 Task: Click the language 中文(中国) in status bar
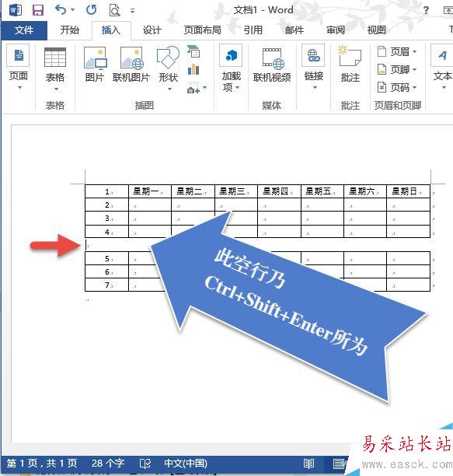pyautogui.click(x=186, y=464)
